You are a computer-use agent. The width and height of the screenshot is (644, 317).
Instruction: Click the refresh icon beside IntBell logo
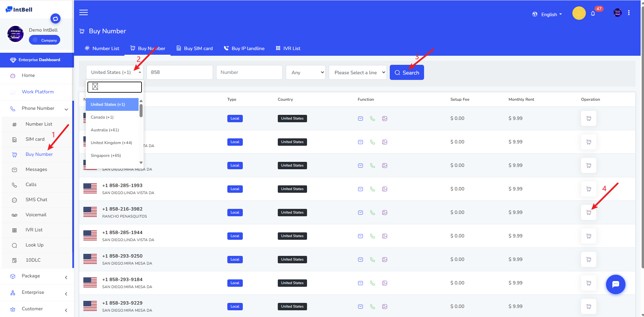[55, 18]
